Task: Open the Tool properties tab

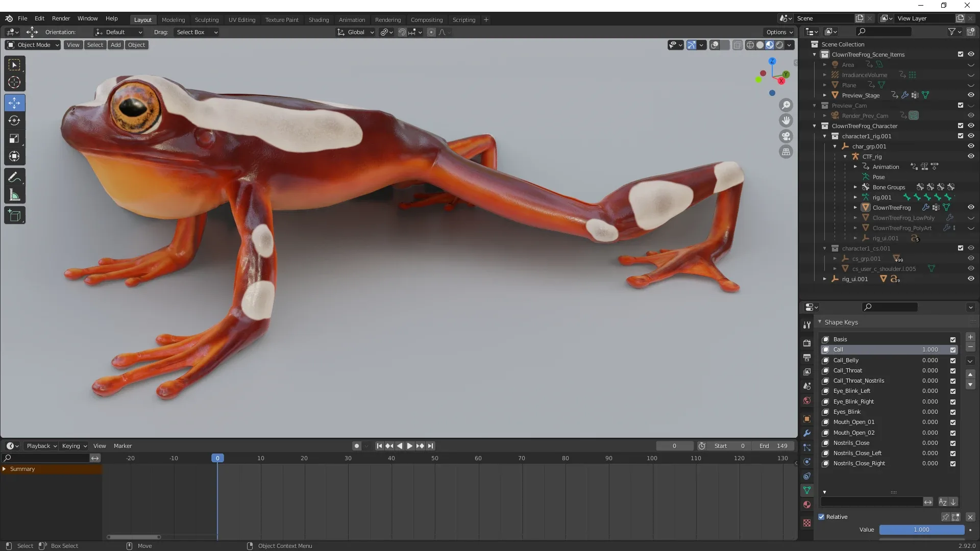Action: coord(807,325)
